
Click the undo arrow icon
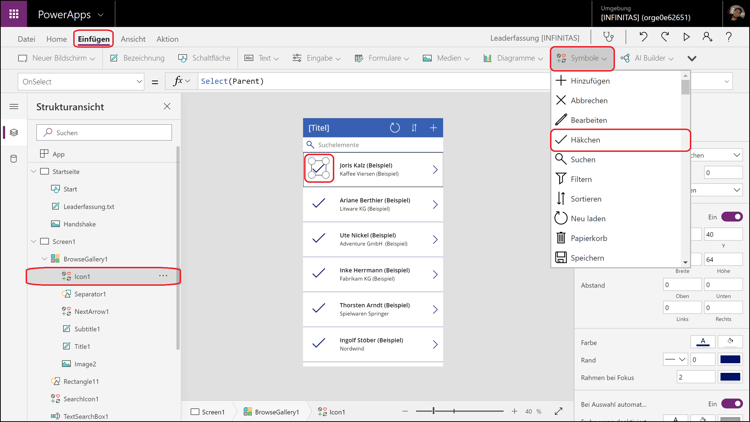(x=643, y=38)
